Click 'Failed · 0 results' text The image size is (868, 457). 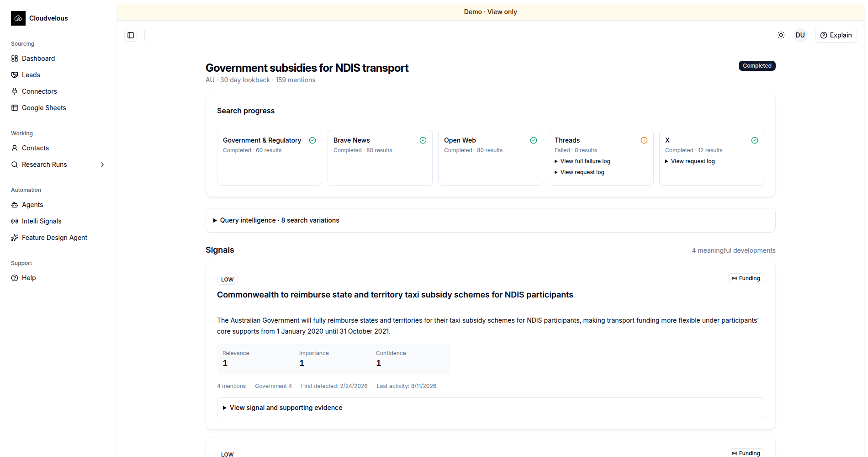click(576, 150)
